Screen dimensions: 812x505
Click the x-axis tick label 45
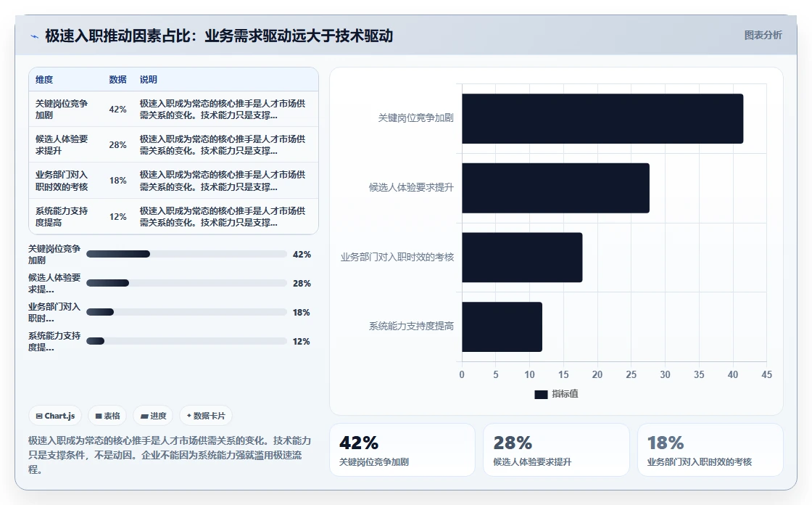[x=766, y=375]
